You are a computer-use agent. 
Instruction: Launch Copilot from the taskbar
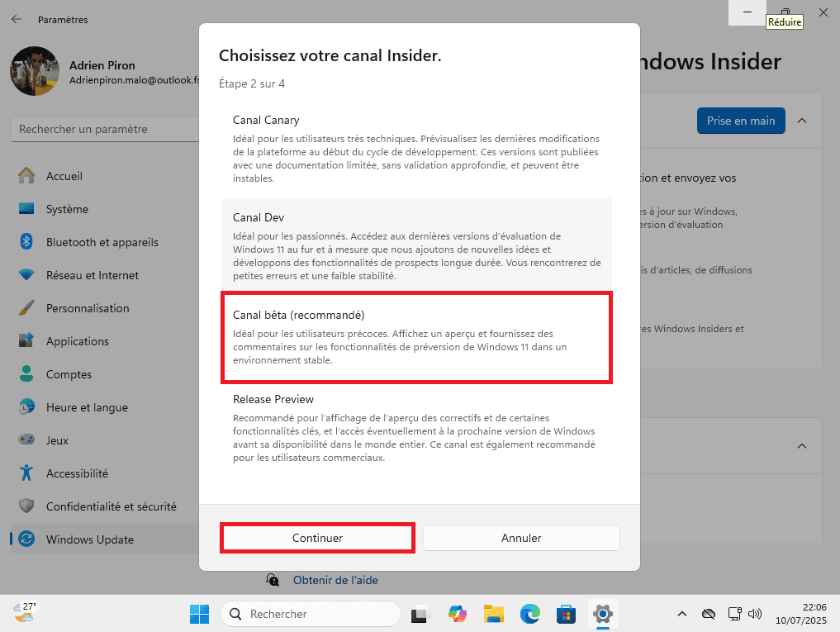[x=457, y=614]
